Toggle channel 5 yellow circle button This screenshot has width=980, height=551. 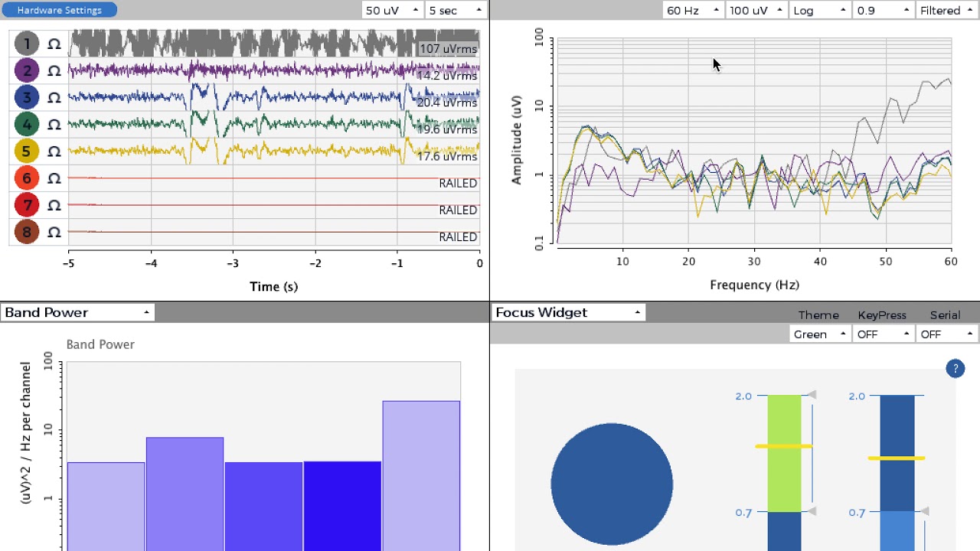pos(27,151)
